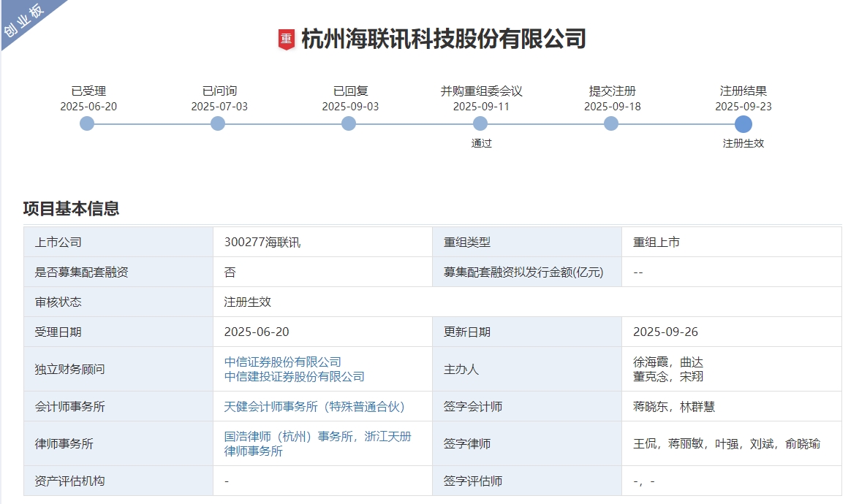
Task: Click the 通过 result label under 并购重组委会议
Action: click(481, 143)
